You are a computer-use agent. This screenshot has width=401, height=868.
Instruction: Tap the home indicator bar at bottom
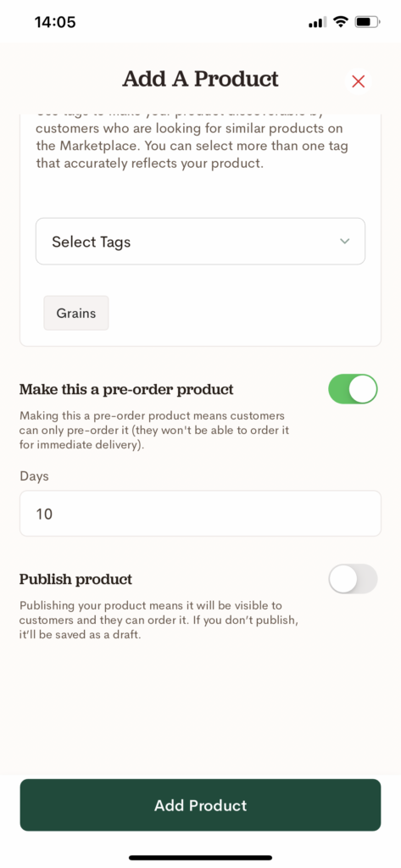click(200, 858)
